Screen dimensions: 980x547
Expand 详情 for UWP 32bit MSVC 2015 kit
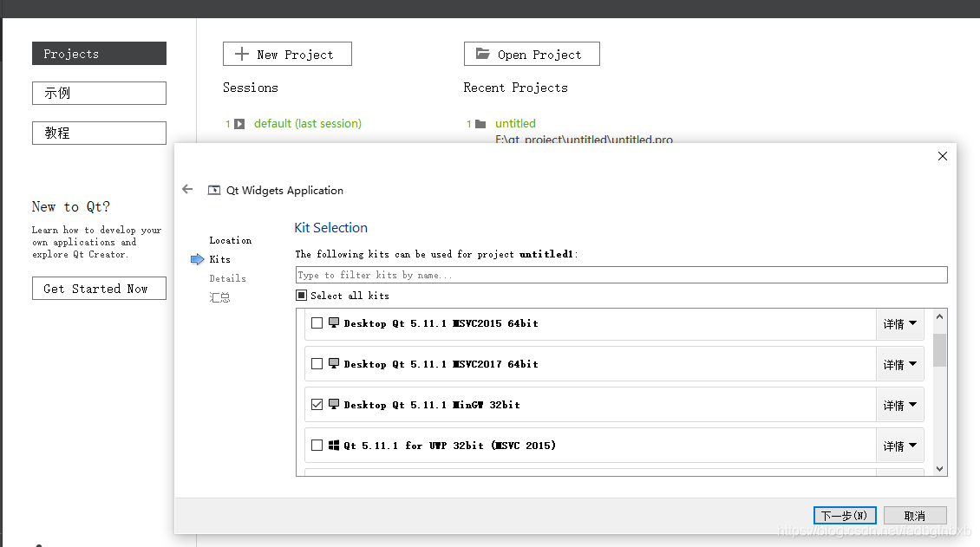(x=899, y=446)
